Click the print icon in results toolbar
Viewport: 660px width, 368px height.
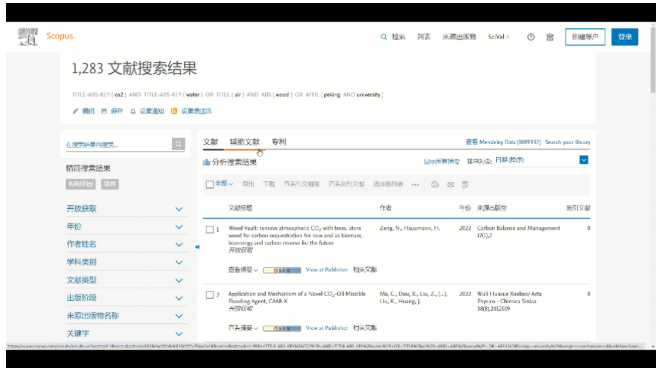pos(435,184)
